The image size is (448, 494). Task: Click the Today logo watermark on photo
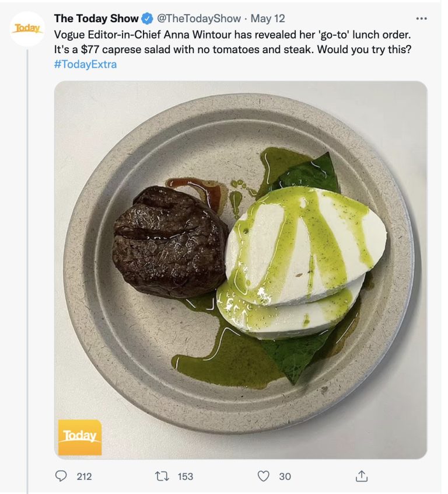point(80,437)
